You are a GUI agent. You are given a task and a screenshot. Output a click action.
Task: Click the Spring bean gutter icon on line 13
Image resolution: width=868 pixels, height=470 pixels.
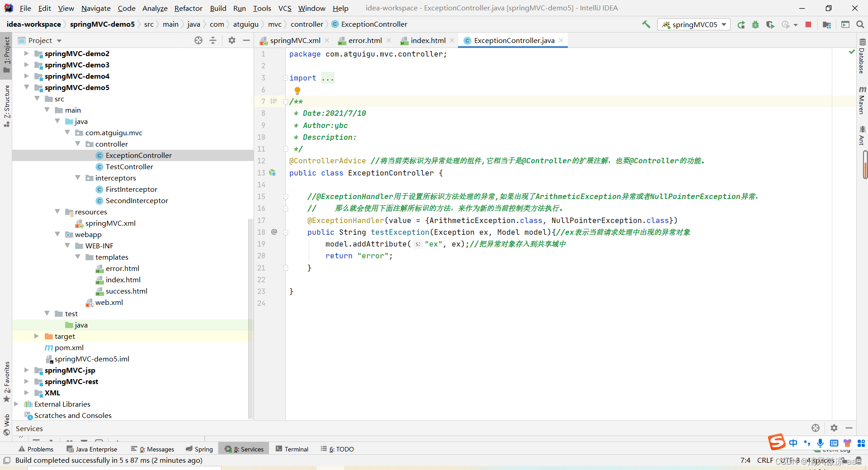pyautogui.click(x=273, y=172)
